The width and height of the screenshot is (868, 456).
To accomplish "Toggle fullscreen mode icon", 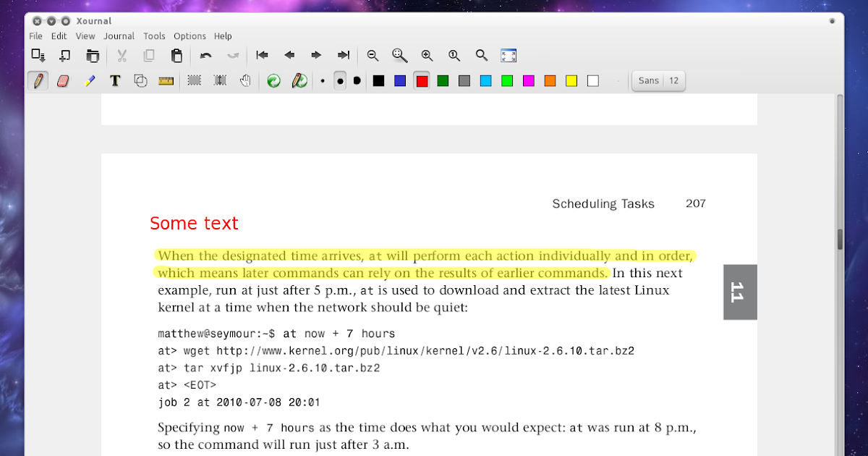I will pyautogui.click(x=509, y=55).
